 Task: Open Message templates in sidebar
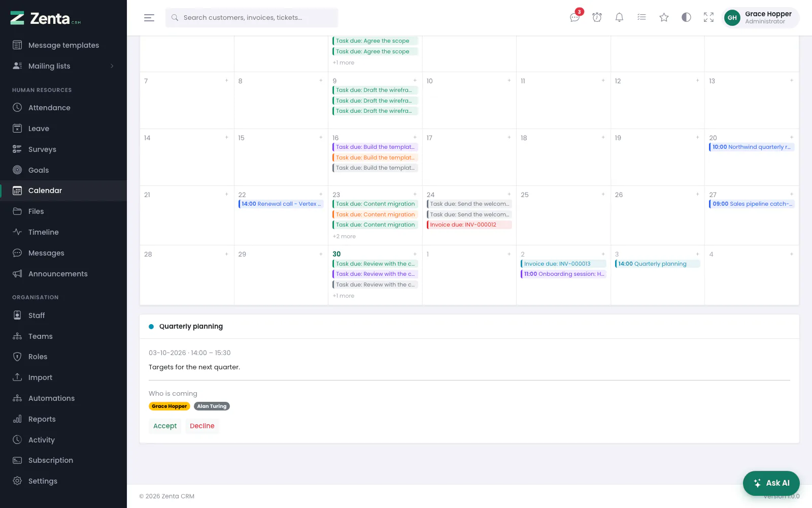point(63,45)
